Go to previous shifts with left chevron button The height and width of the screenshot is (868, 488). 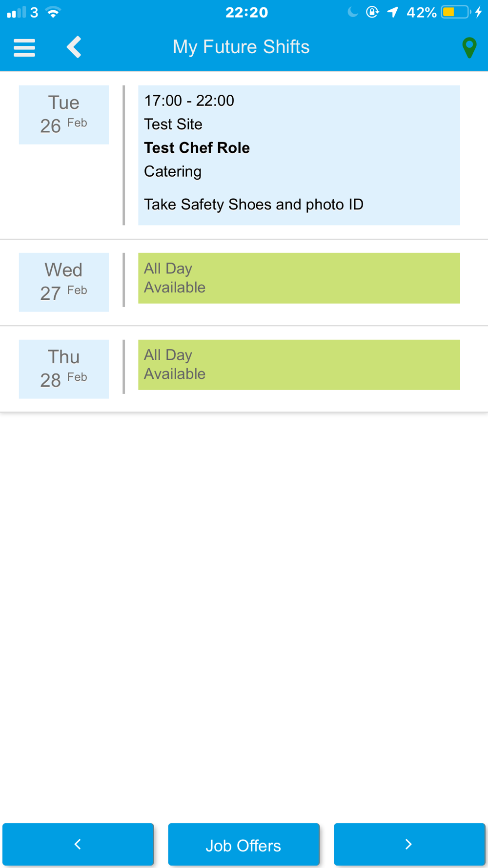(78, 844)
